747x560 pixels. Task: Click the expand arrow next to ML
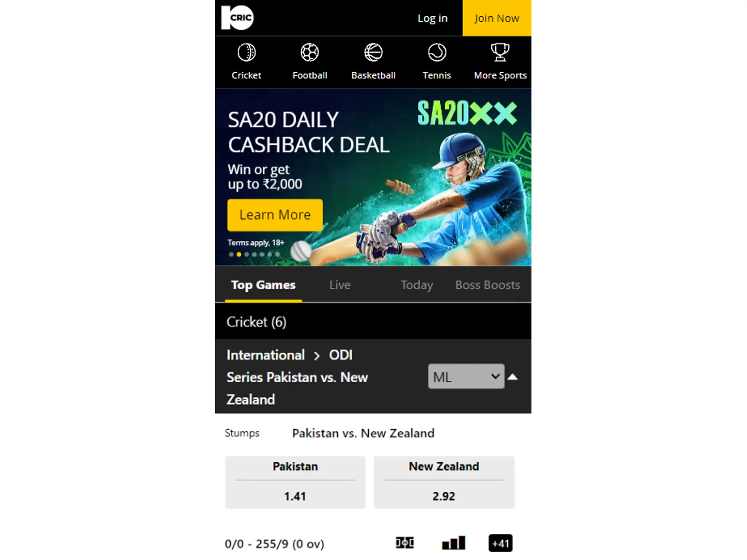point(512,376)
